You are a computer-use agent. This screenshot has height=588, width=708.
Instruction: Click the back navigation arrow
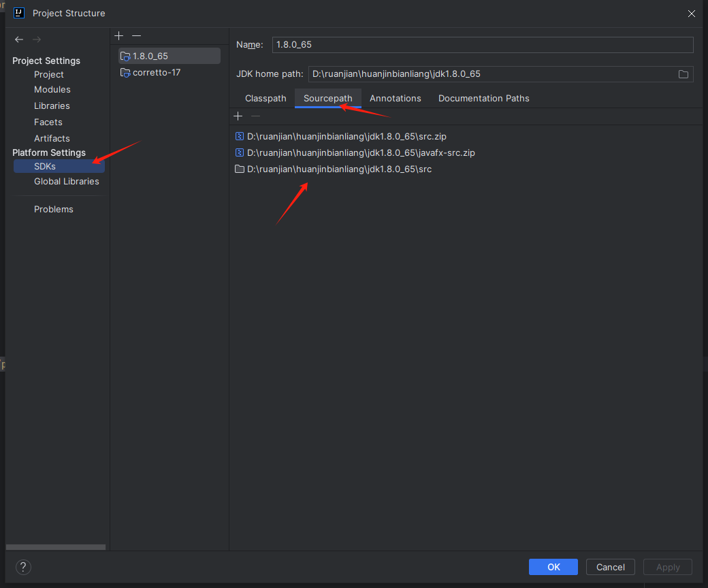click(19, 39)
